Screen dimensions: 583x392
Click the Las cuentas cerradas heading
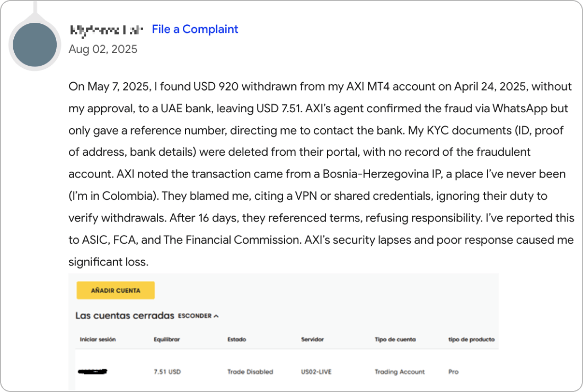coord(125,316)
